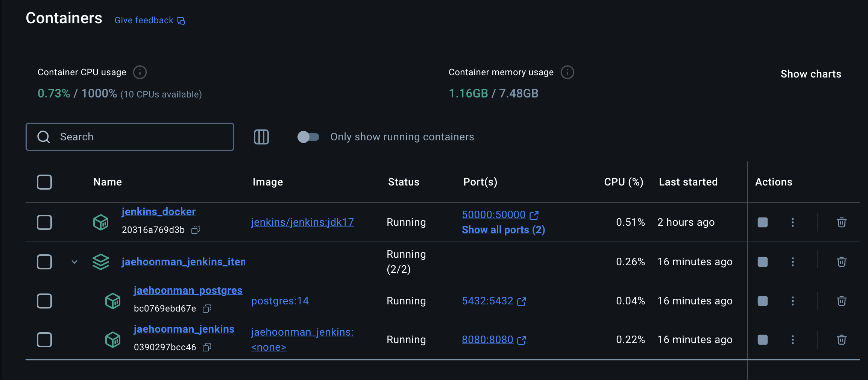Image resolution: width=868 pixels, height=380 pixels.
Task: Click the 1.16GB memory usage value
Action: (468, 93)
